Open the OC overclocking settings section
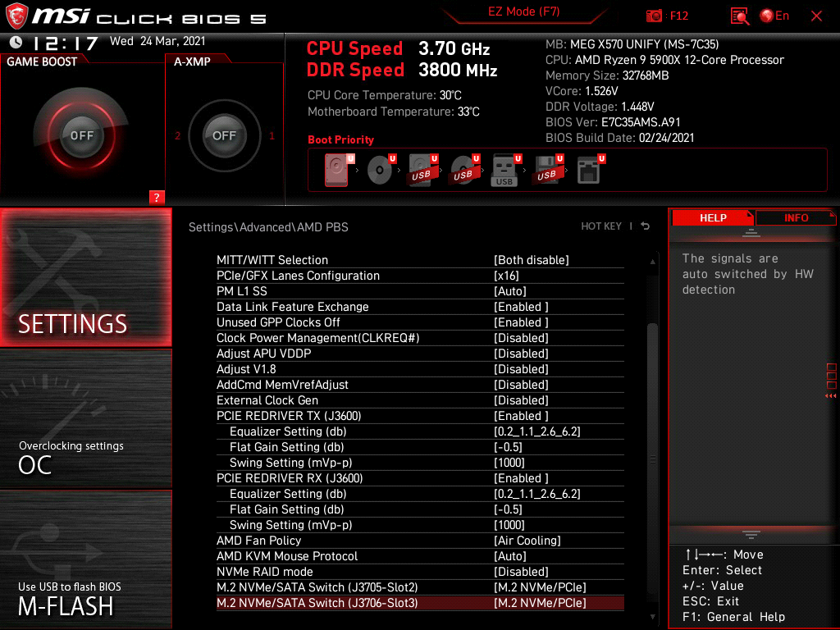 tap(86, 419)
